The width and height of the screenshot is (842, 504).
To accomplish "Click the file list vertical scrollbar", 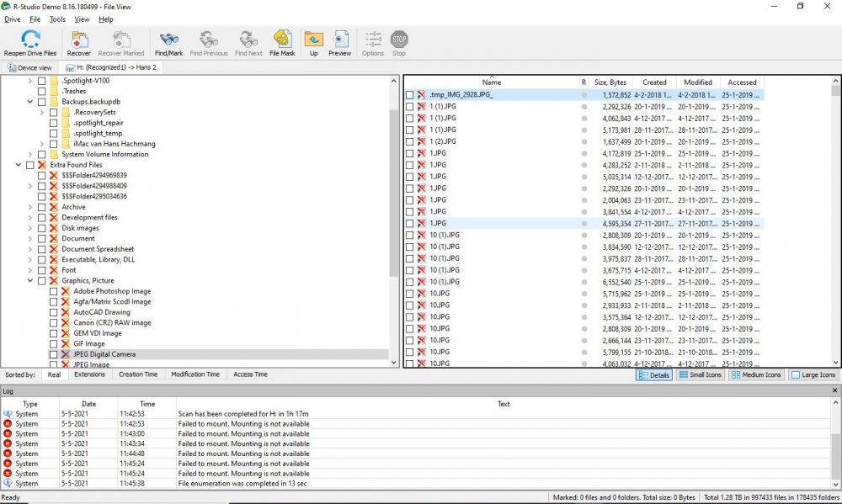I will (835, 227).
